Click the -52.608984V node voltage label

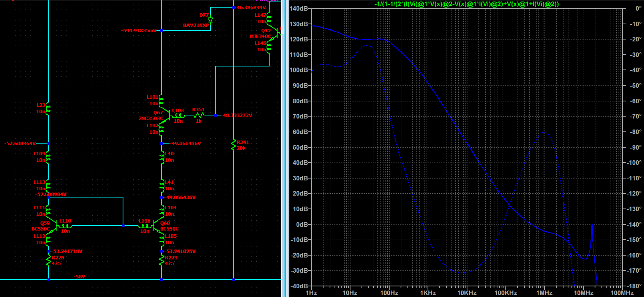(51, 194)
